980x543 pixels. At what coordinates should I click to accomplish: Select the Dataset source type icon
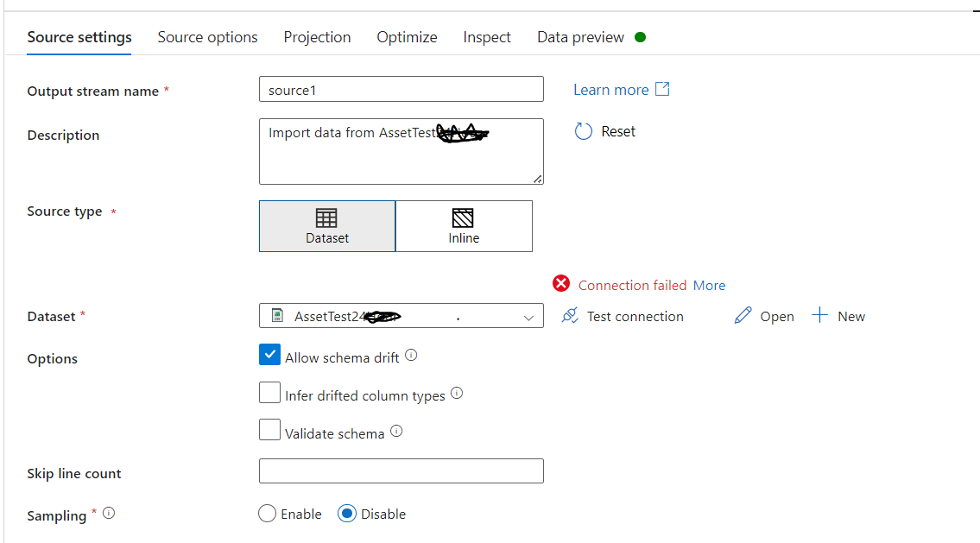tap(326, 219)
